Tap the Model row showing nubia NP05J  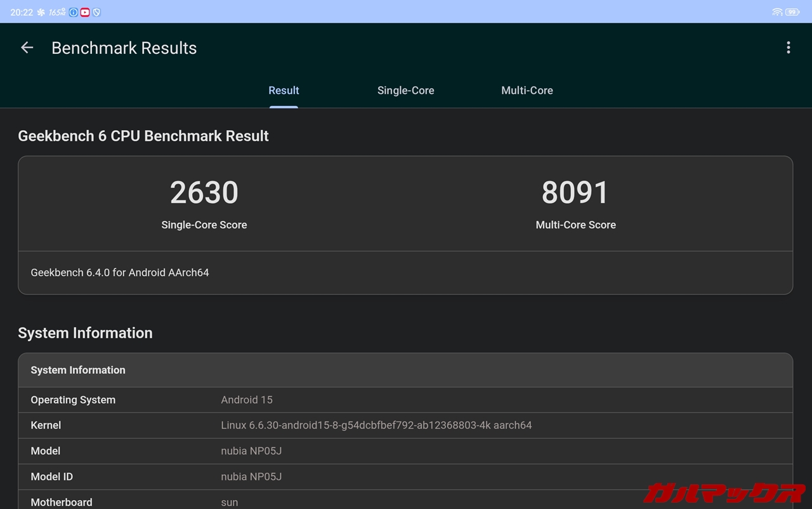[405, 451]
